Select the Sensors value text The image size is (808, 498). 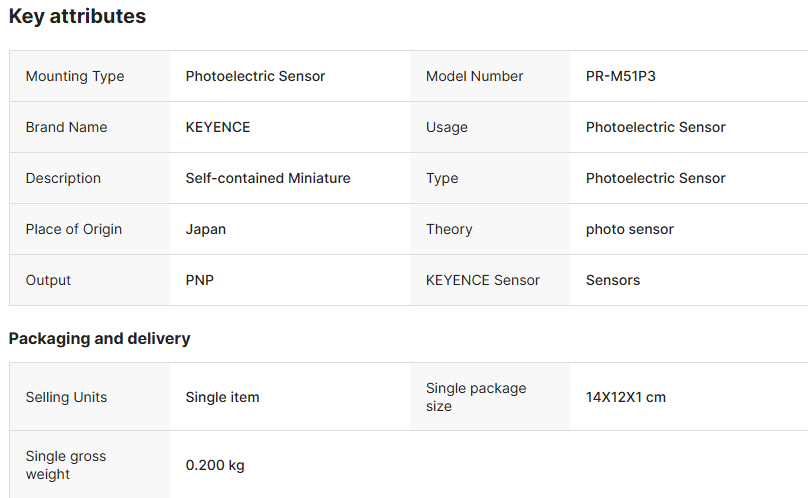(613, 280)
